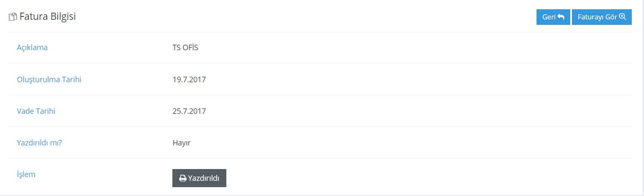The width and height of the screenshot is (644, 196).
Task: Click the due date 25.7.2017
Action: 189,111
